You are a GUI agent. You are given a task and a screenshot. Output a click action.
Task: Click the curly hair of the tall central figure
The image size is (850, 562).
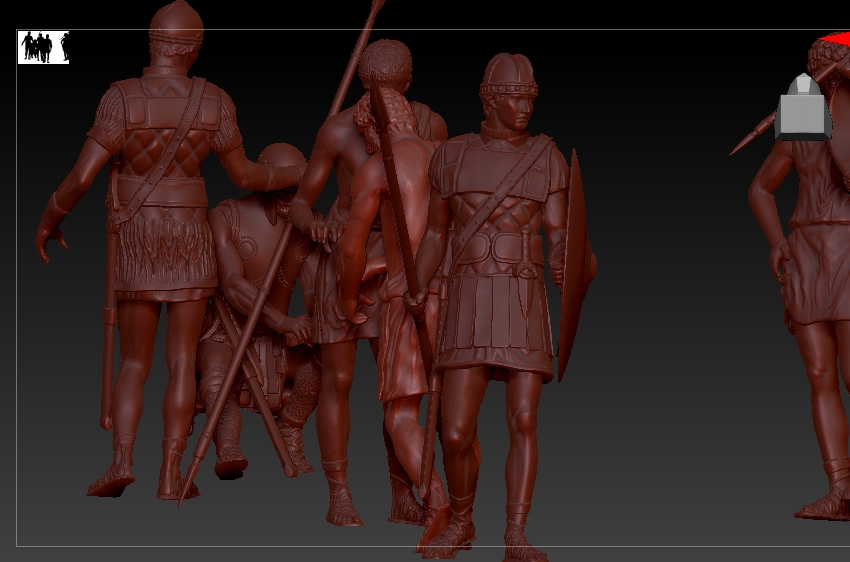pos(385,60)
